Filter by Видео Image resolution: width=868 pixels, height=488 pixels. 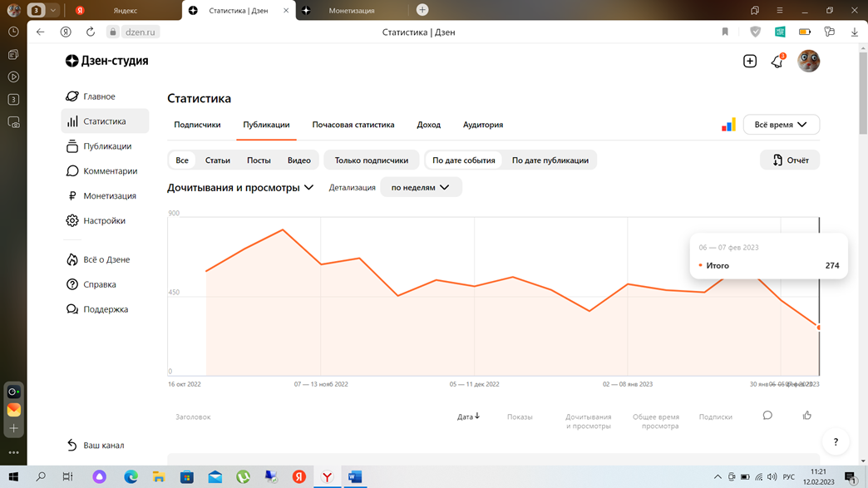[x=299, y=160]
